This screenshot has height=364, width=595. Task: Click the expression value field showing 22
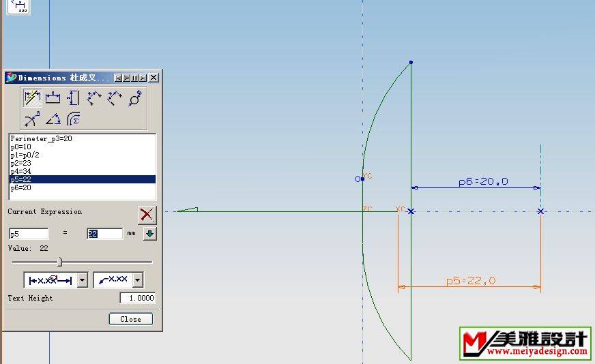click(x=104, y=234)
